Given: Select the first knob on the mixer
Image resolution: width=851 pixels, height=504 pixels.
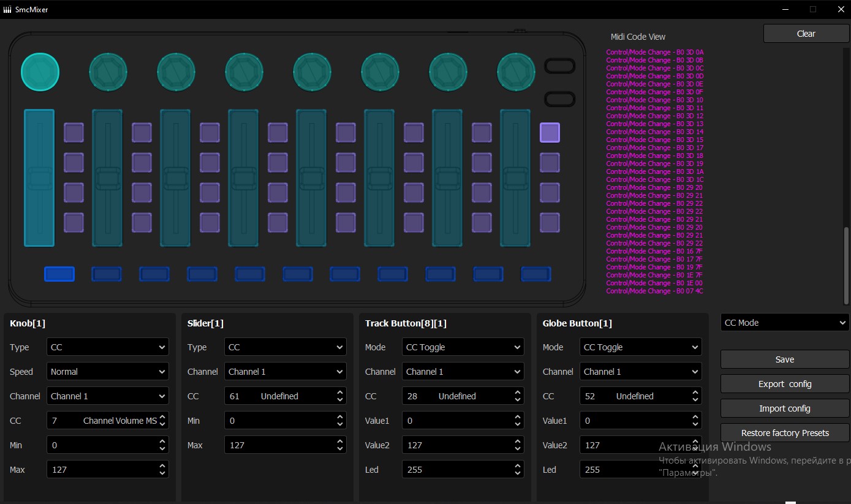Looking at the screenshot, I should coord(40,72).
